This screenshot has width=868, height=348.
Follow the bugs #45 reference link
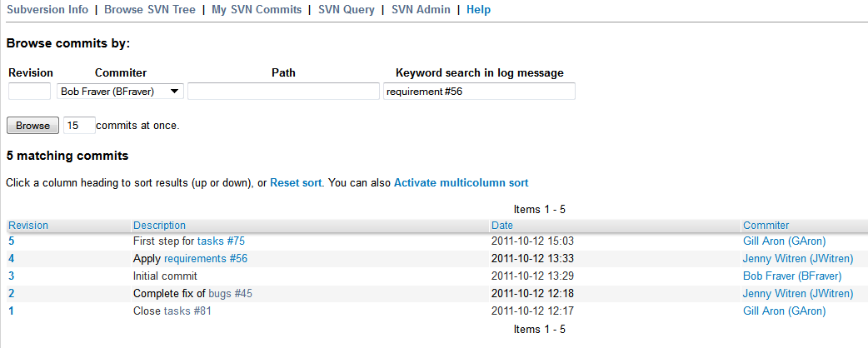point(230,293)
